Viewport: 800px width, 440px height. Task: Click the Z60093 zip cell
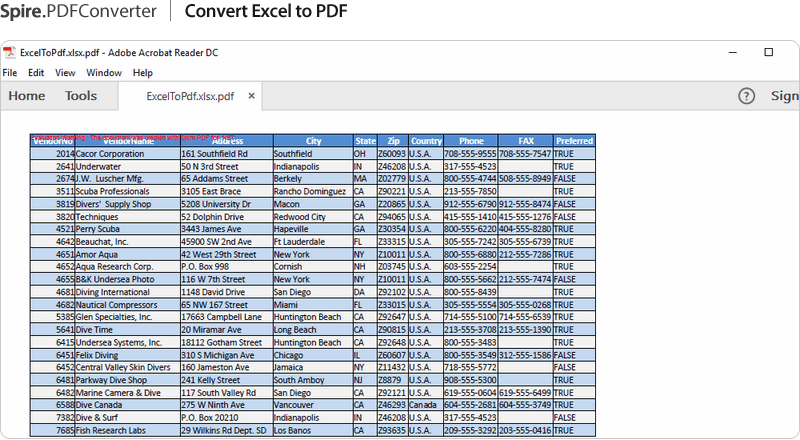393,154
